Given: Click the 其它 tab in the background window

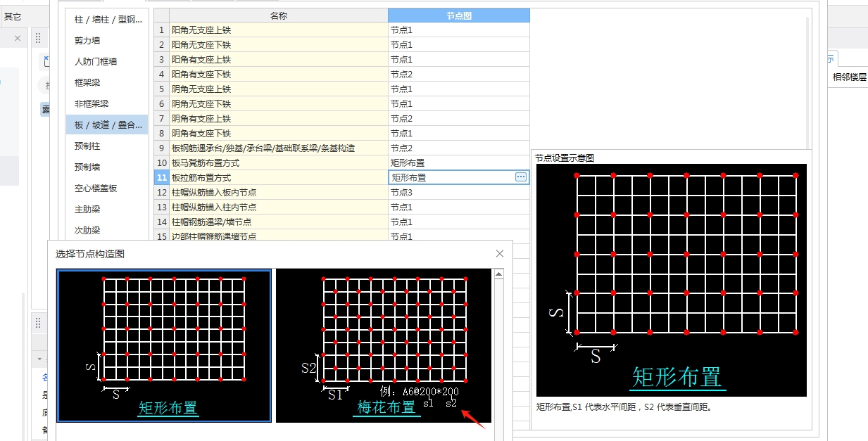Looking at the screenshot, I should pos(12,16).
